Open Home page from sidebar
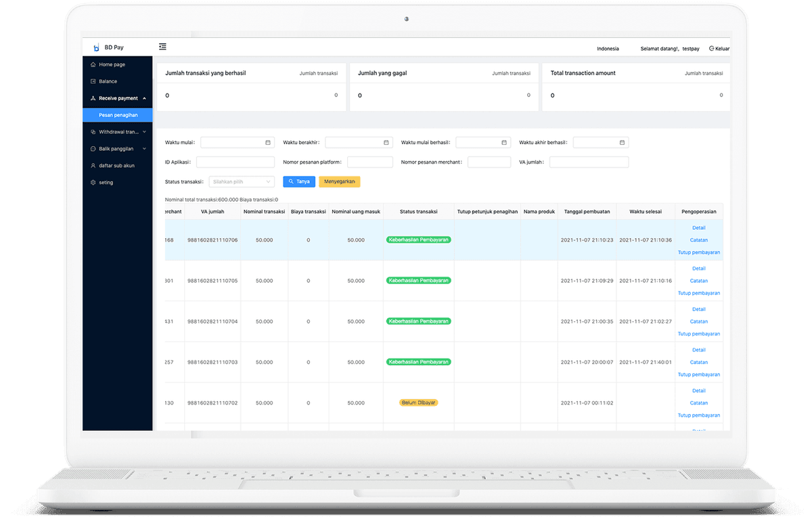Screen dimensions: 812x531 (x=112, y=64)
